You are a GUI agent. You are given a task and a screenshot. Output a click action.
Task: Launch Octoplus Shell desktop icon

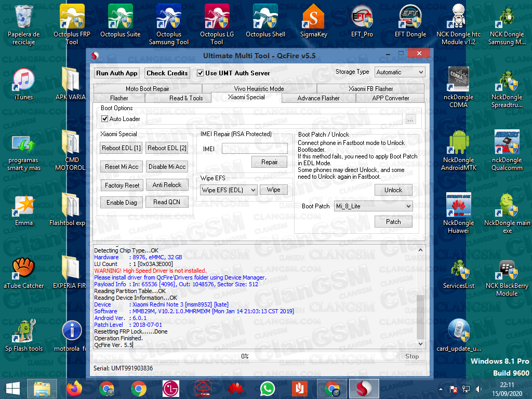[265, 21]
